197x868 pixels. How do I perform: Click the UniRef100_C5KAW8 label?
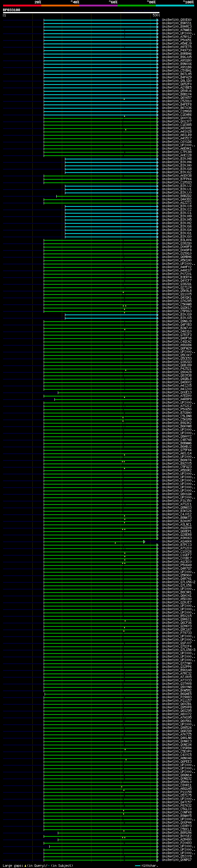coord(176,304)
